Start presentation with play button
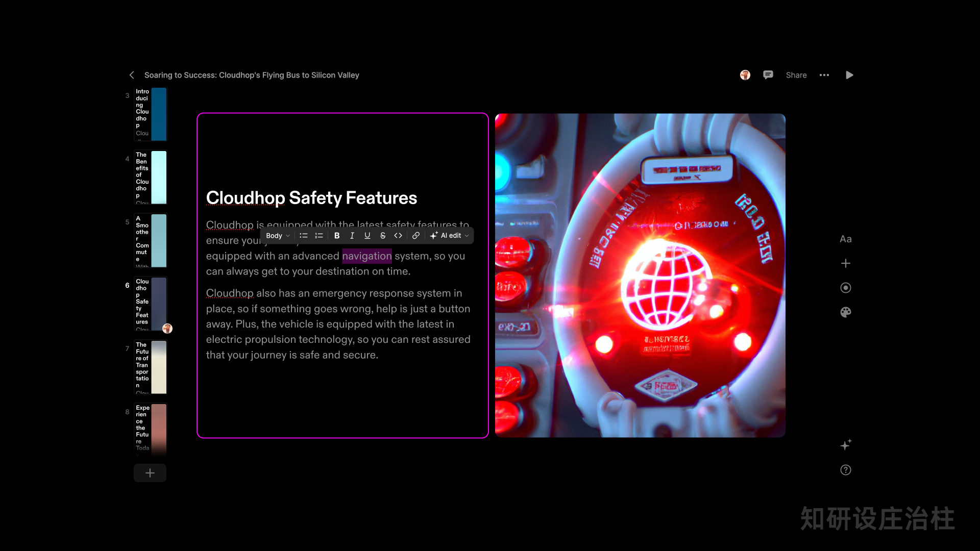Viewport: 980px width, 551px height. pos(849,75)
